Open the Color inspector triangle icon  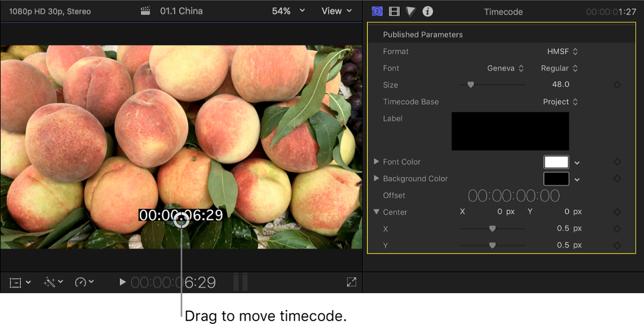(x=410, y=11)
